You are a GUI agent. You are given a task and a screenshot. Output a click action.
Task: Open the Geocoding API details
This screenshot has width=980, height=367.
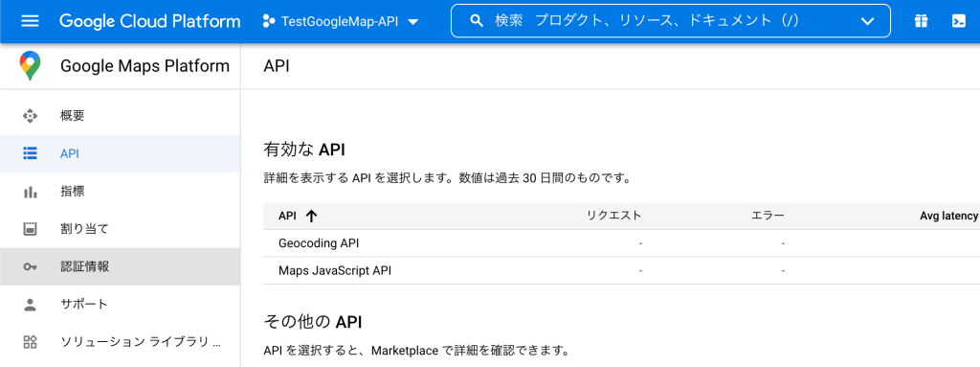(319, 243)
